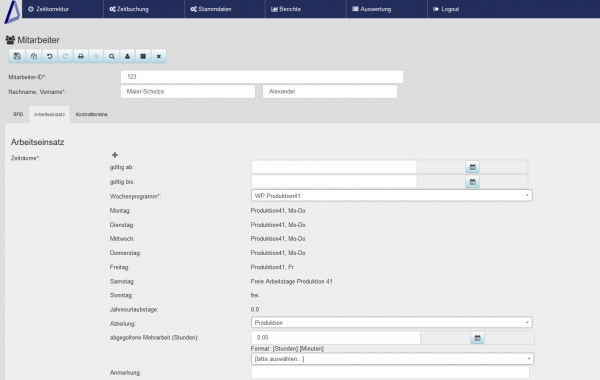Image resolution: width=600 pixels, height=380 pixels.
Task: Click the search magnifier icon
Action: [x=112, y=56]
